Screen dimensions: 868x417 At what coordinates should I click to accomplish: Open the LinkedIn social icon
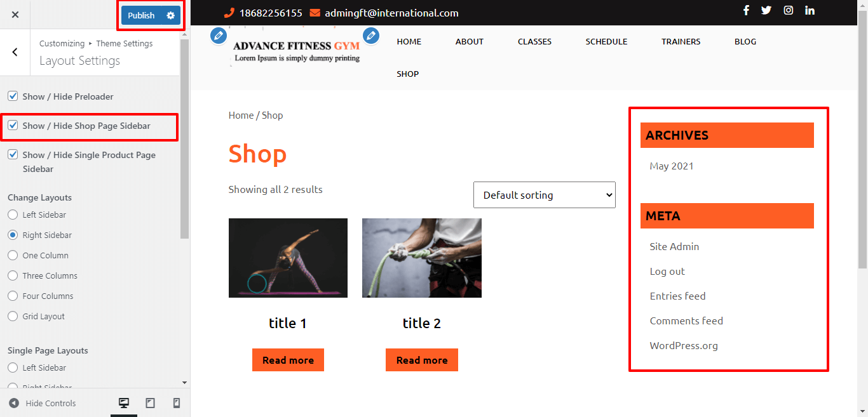tap(810, 10)
